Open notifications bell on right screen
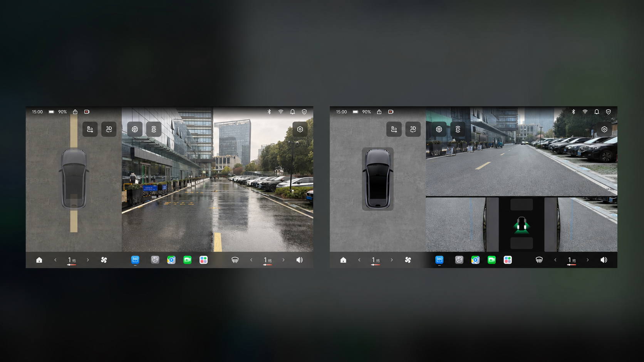The height and width of the screenshot is (362, 644). pos(597,112)
